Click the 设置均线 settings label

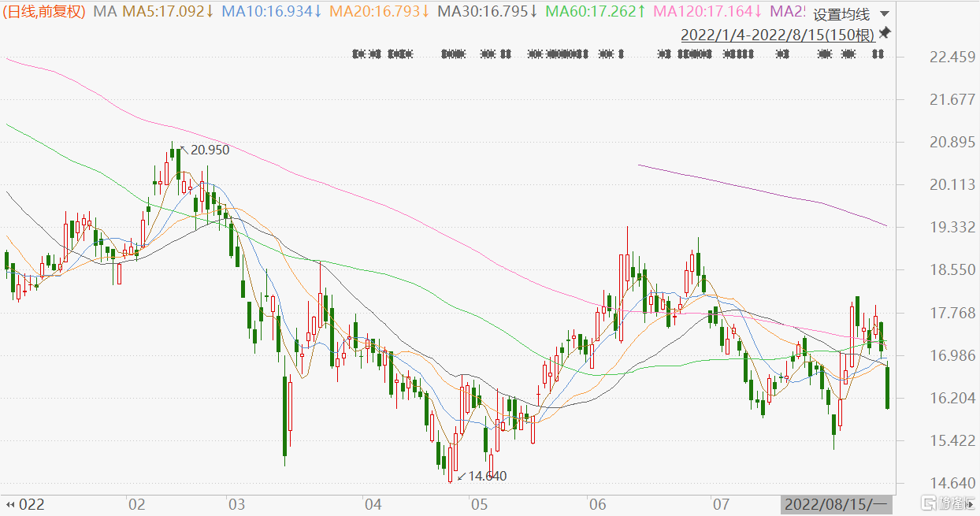841,14
